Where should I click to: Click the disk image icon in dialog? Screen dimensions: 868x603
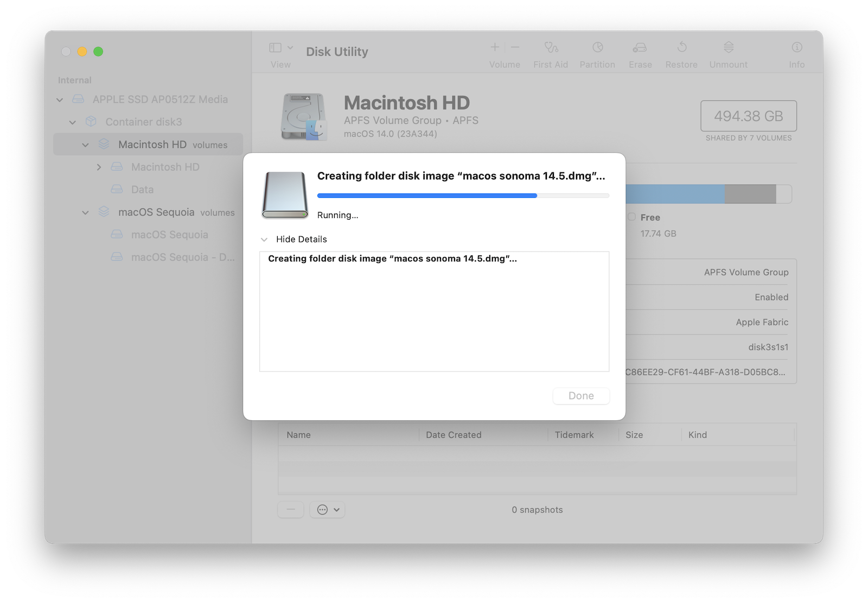[285, 195]
